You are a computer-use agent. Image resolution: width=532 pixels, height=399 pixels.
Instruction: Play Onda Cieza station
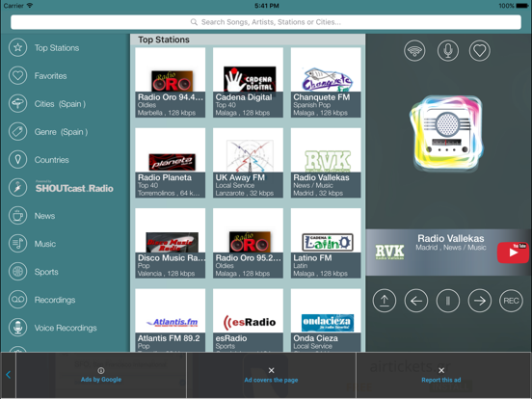point(326,320)
